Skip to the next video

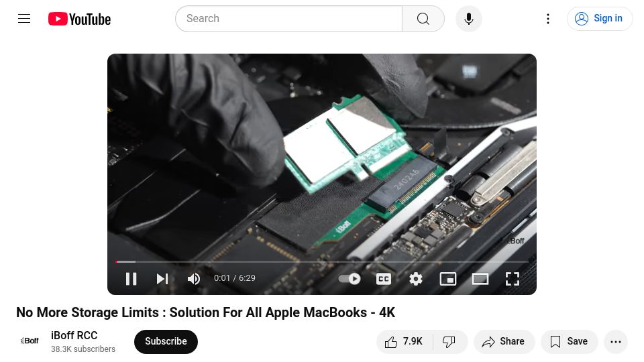pos(162,279)
